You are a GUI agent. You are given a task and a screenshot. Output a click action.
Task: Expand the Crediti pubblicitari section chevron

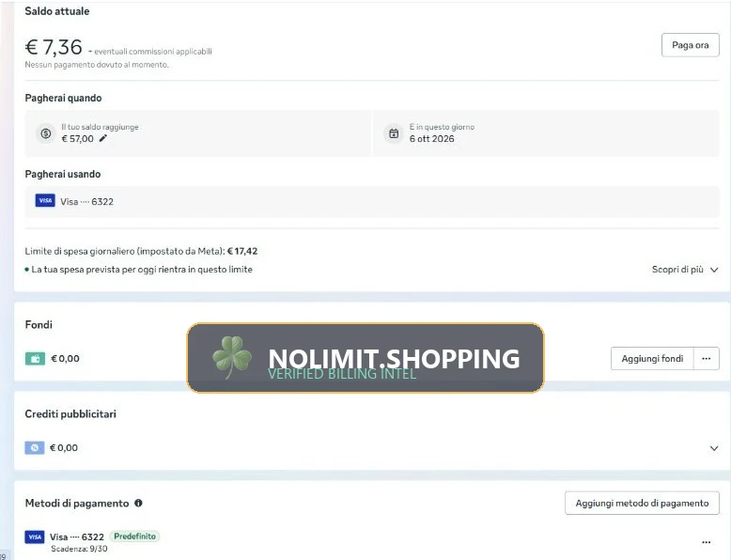click(x=714, y=448)
